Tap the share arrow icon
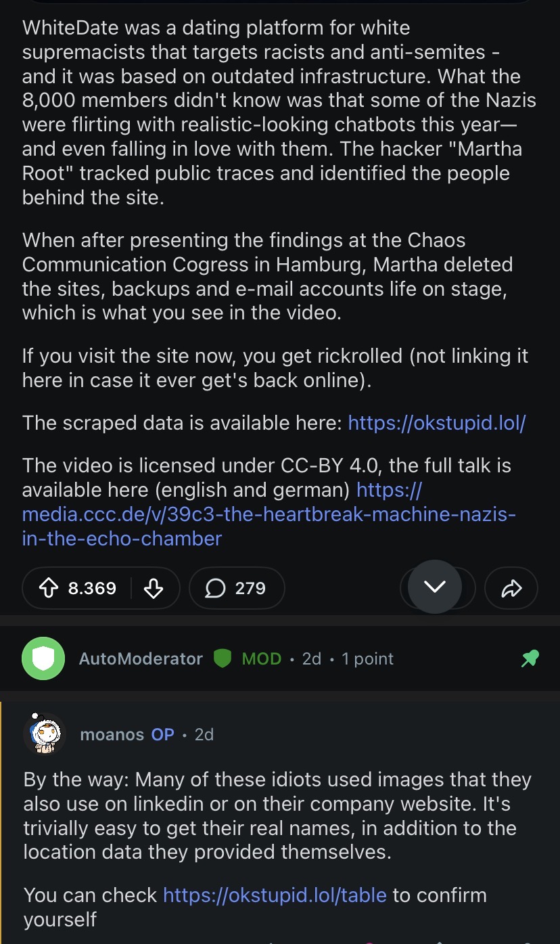 (512, 588)
